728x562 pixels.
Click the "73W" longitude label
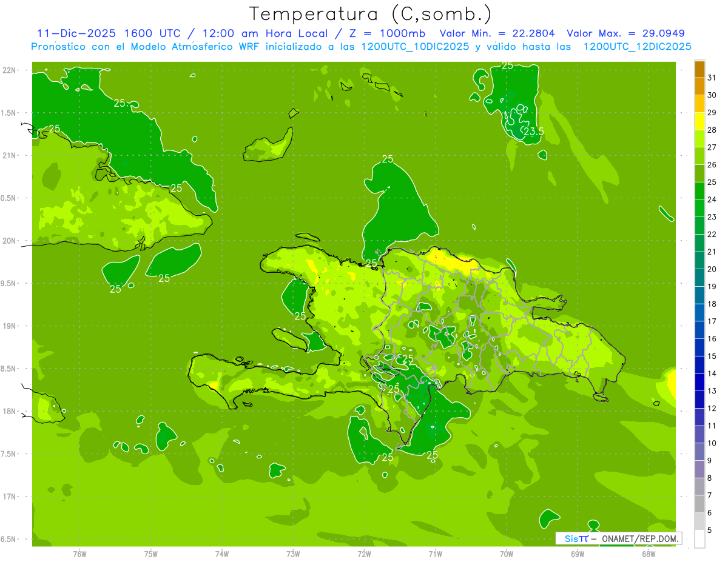pyautogui.click(x=293, y=554)
